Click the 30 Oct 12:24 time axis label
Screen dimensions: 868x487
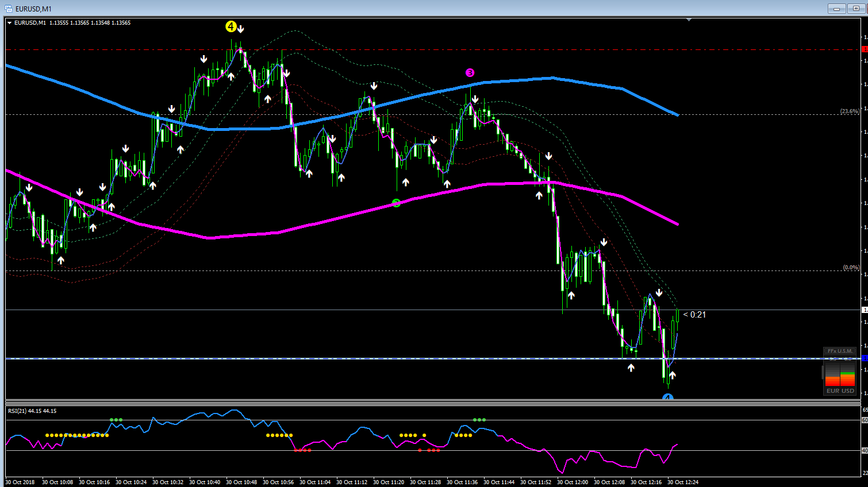point(683,482)
